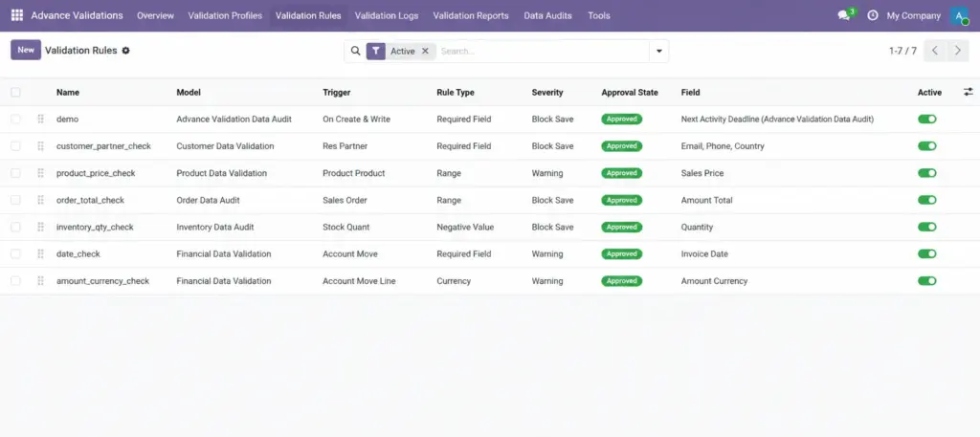Open the Validation Profiles menu
Screen dimensions: 980x437
pyautogui.click(x=225, y=15)
